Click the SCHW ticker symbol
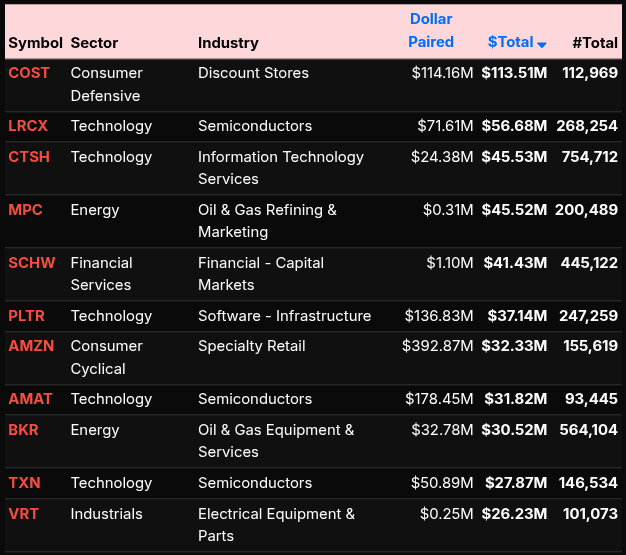Viewport: 626px width, 555px height. click(x=32, y=263)
